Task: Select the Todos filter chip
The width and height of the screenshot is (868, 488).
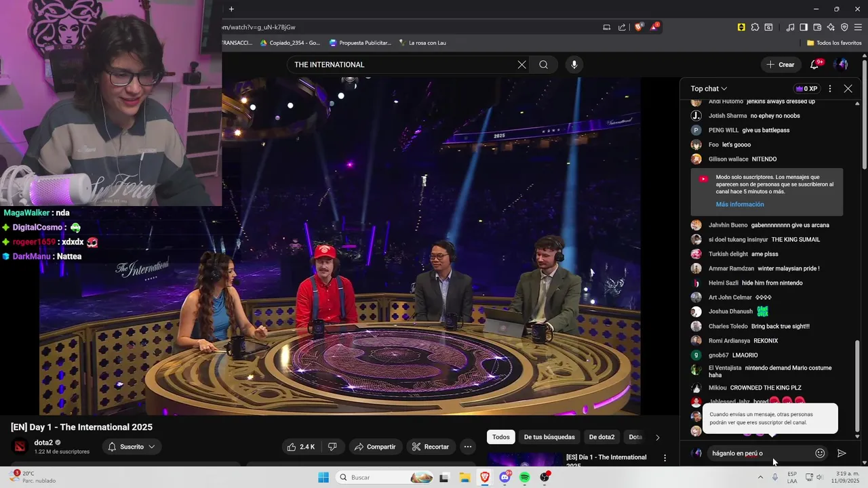Action: click(x=501, y=437)
